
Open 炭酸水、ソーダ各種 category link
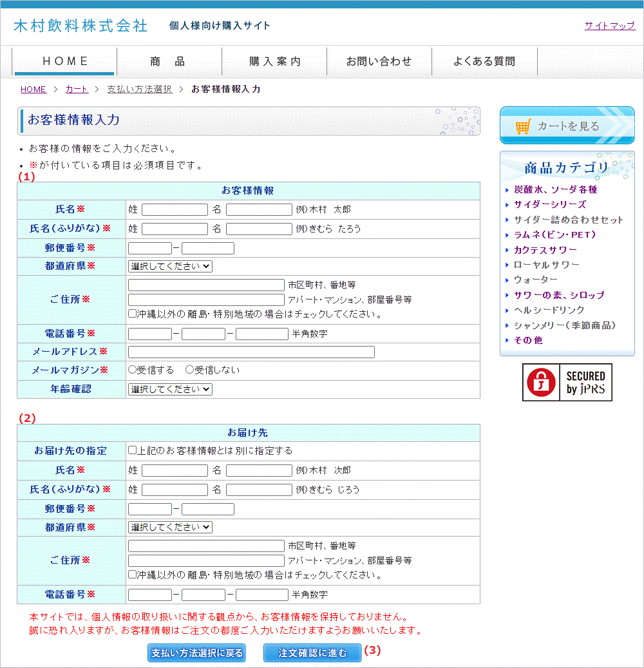555,190
